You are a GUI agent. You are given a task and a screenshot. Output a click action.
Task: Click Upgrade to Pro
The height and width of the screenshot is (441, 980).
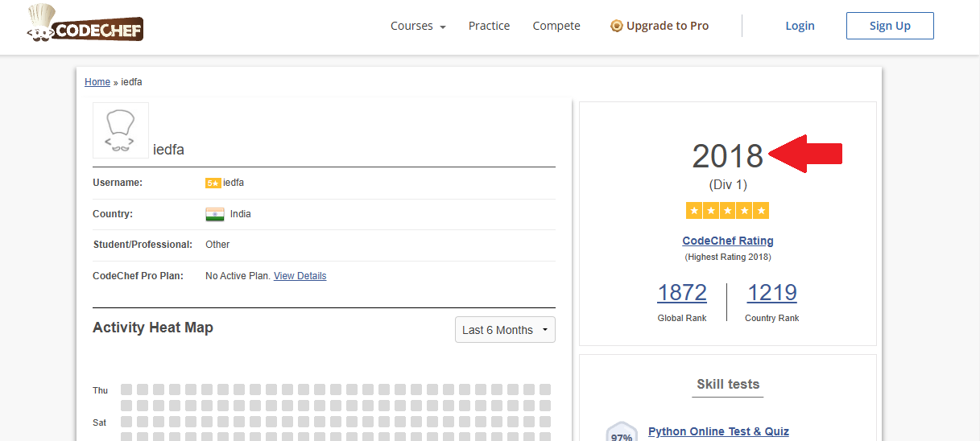pos(660,26)
